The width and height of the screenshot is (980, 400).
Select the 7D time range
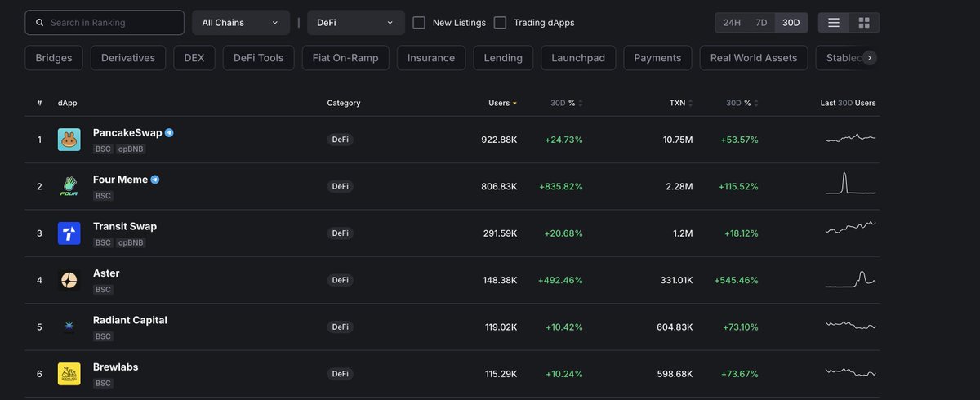761,23
